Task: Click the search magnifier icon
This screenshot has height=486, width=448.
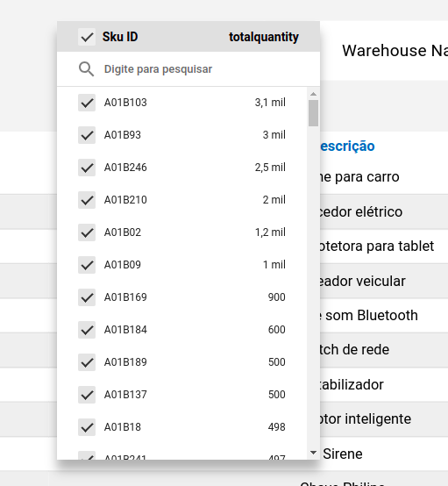Action: click(86, 69)
